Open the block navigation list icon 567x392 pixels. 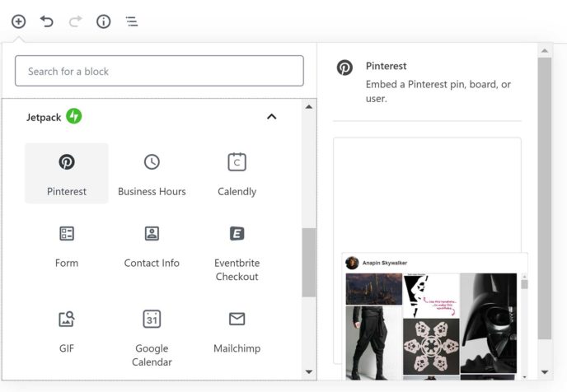(x=132, y=21)
